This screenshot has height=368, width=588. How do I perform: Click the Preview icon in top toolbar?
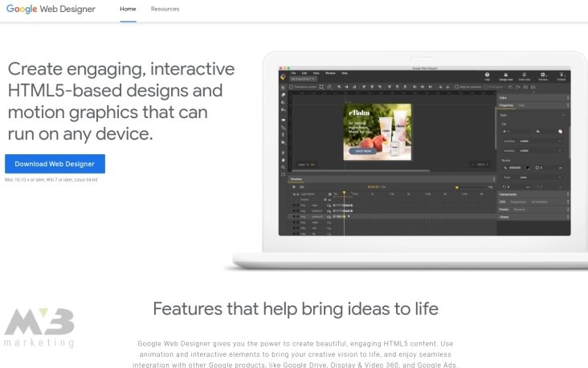tap(543, 76)
